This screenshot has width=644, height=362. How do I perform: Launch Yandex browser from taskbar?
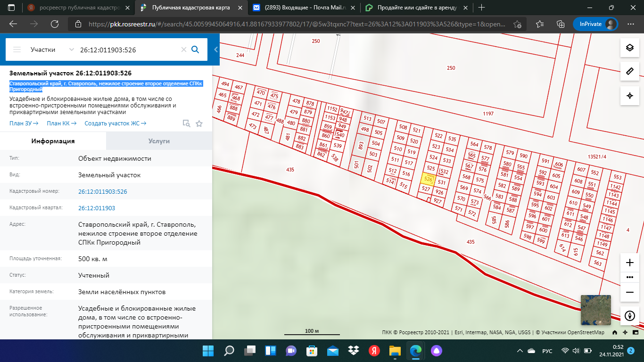click(x=374, y=351)
